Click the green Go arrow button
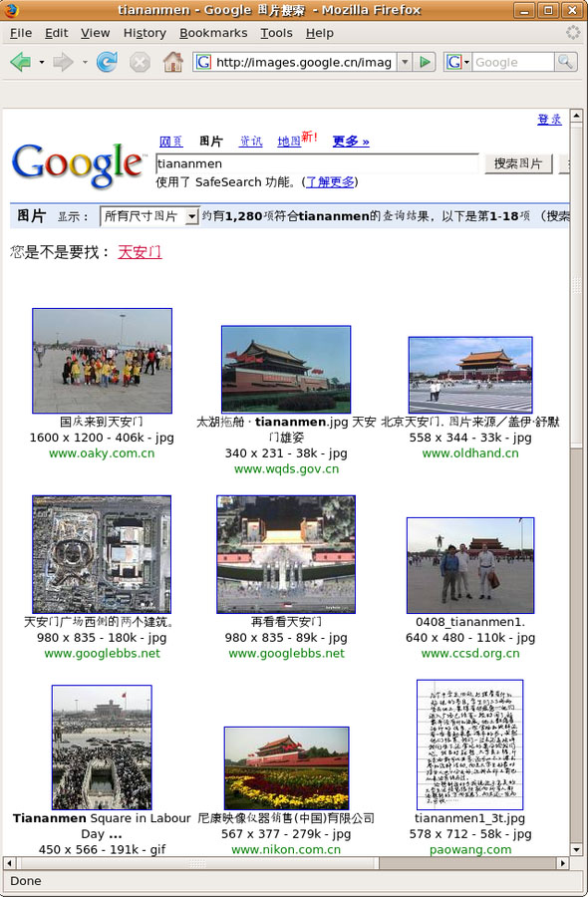 tap(425, 62)
